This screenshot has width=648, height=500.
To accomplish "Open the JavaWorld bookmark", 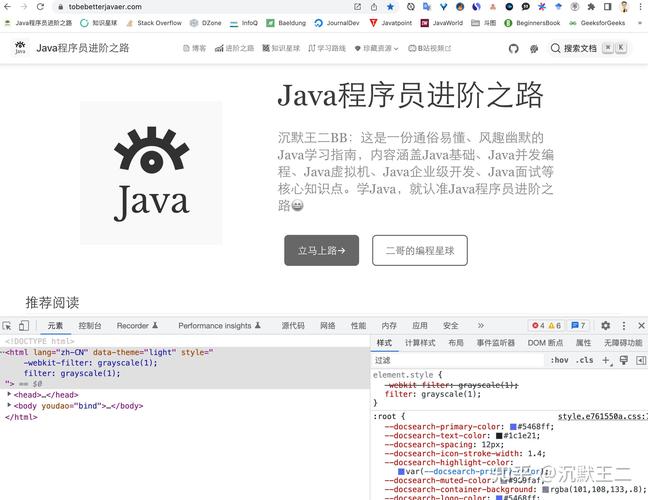I will click(x=442, y=23).
